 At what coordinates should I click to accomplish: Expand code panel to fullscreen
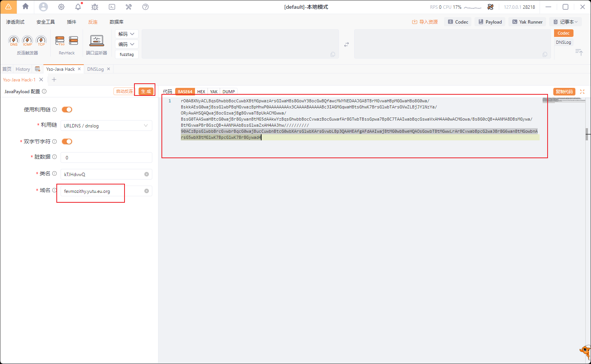[x=582, y=92]
